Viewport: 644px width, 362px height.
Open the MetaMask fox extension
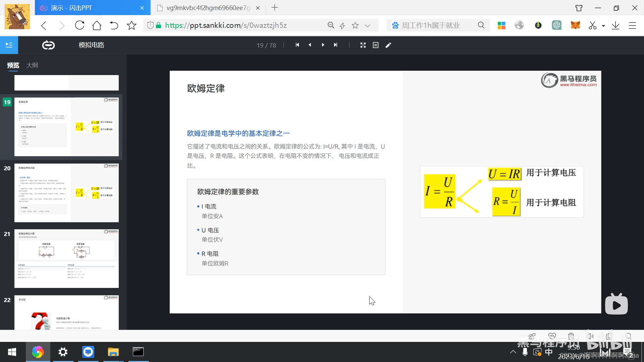click(x=576, y=25)
